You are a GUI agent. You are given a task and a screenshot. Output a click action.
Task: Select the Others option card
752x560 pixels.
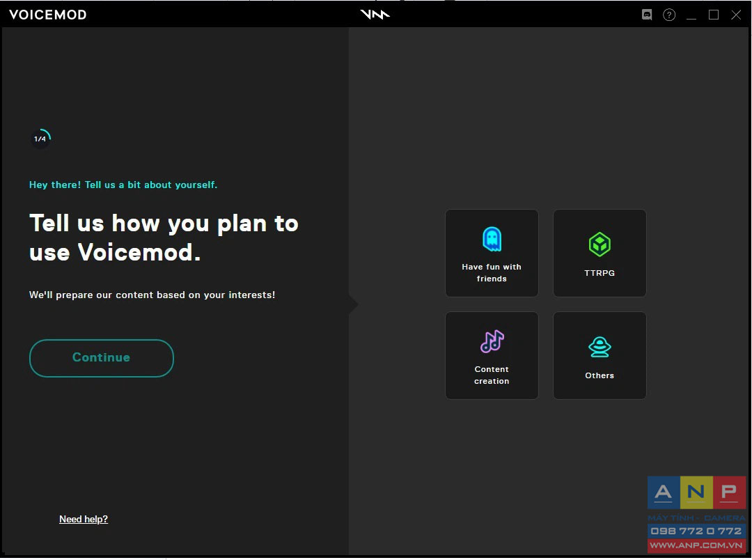(x=600, y=356)
